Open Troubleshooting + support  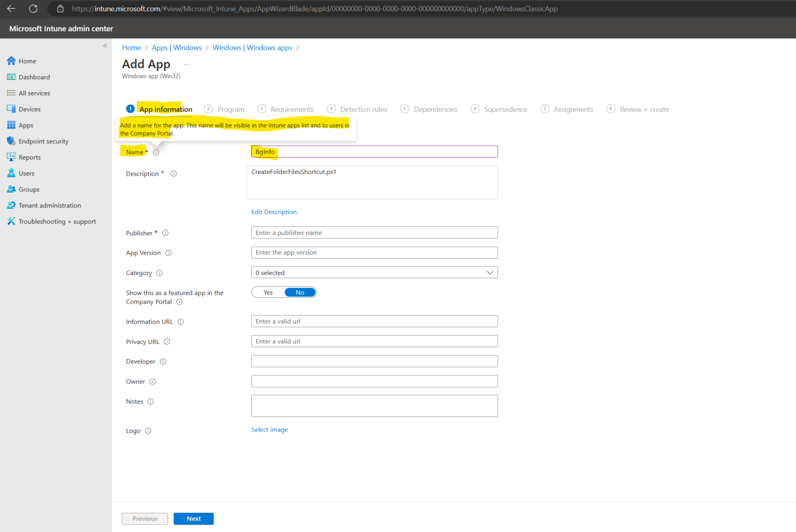[x=57, y=221]
